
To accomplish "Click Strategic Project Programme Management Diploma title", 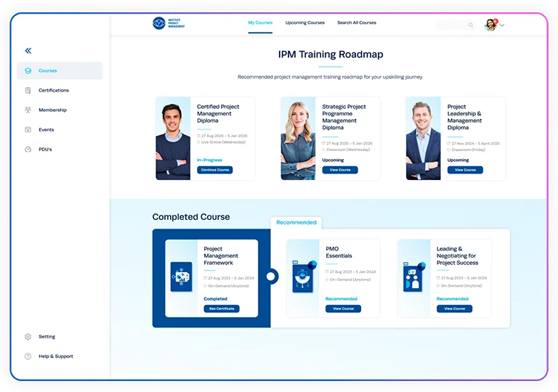I will click(344, 117).
